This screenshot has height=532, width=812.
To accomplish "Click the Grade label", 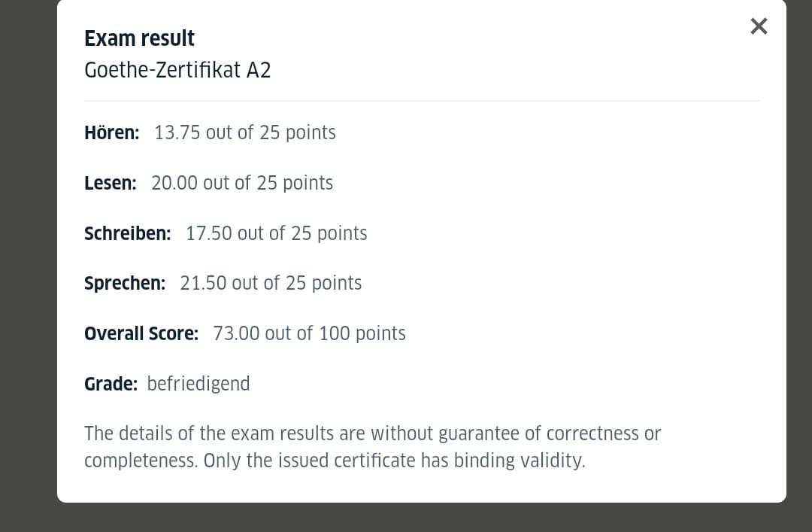I will point(111,384).
